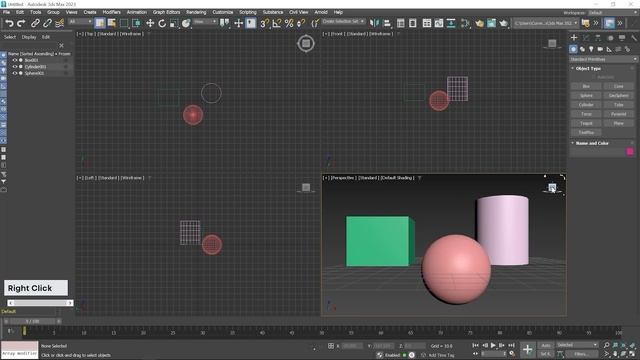Click the Teapot primitive button
The image size is (640, 360).
coord(586,123)
